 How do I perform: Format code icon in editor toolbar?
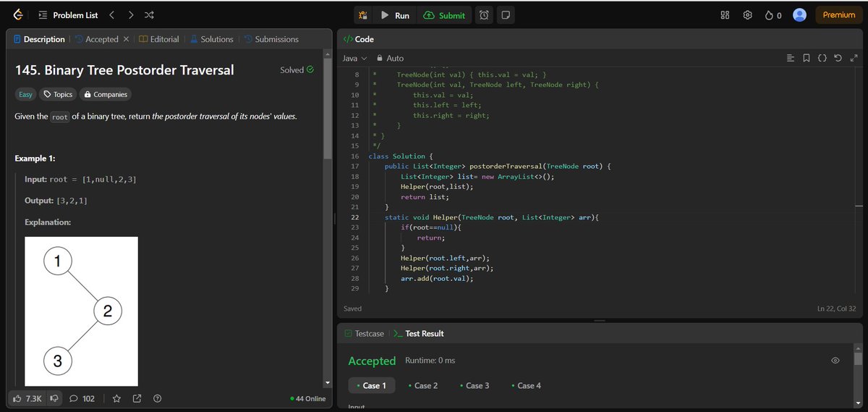[x=790, y=58]
